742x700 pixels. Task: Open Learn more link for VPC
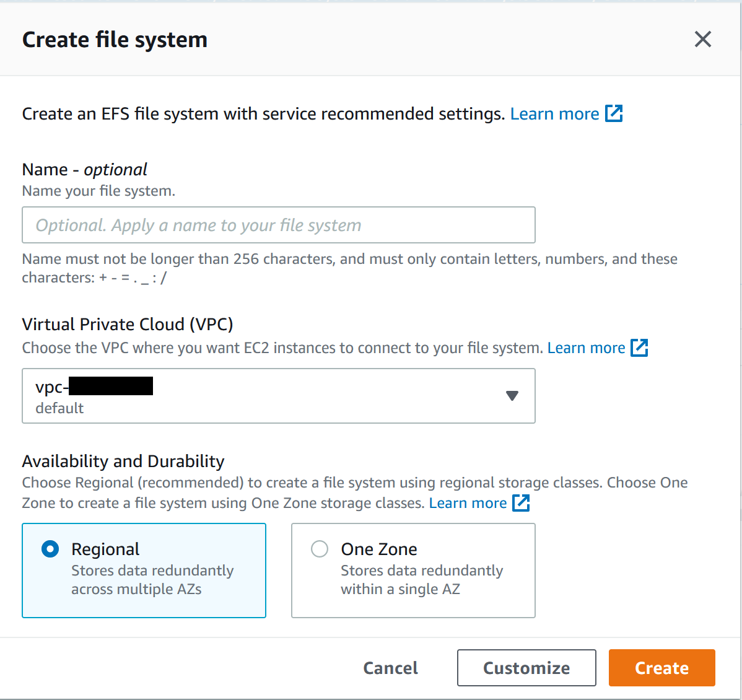(x=586, y=348)
